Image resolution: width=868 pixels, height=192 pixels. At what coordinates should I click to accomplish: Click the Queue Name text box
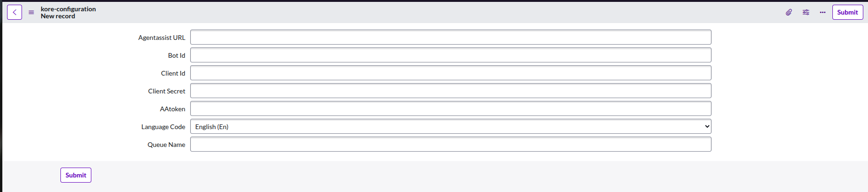point(450,145)
